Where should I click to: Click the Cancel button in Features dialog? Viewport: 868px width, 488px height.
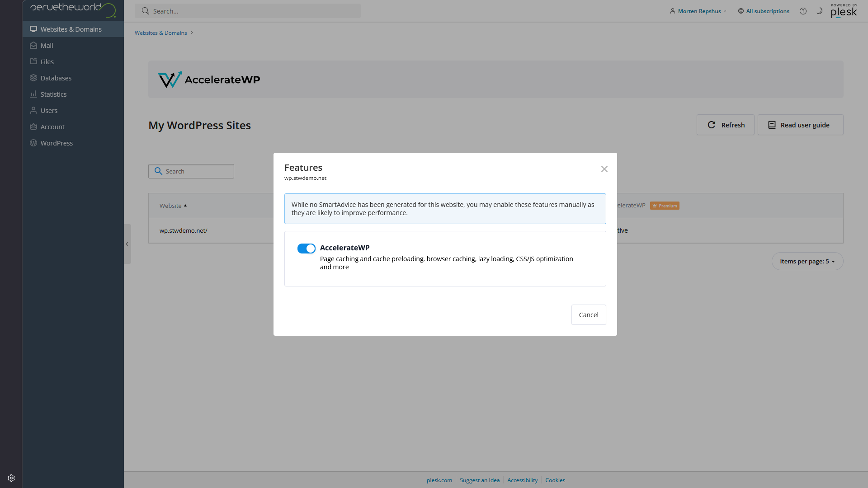pos(589,314)
